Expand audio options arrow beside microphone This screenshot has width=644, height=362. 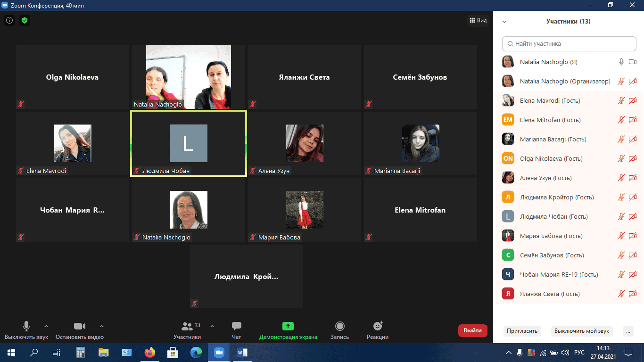(x=46, y=326)
